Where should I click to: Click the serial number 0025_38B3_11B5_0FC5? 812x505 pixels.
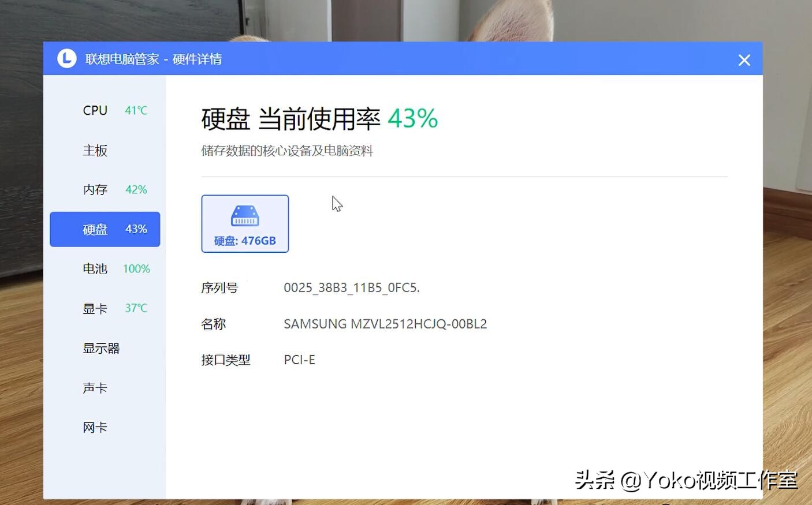point(352,287)
